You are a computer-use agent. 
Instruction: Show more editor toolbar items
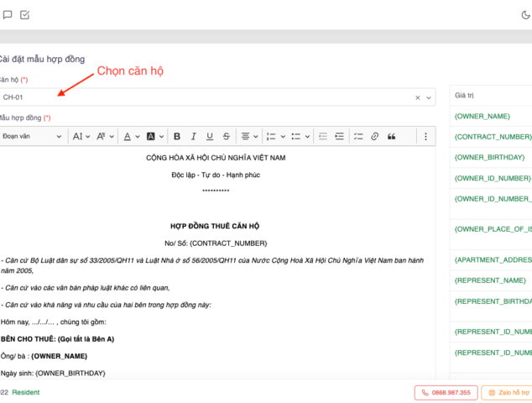pos(425,136)
